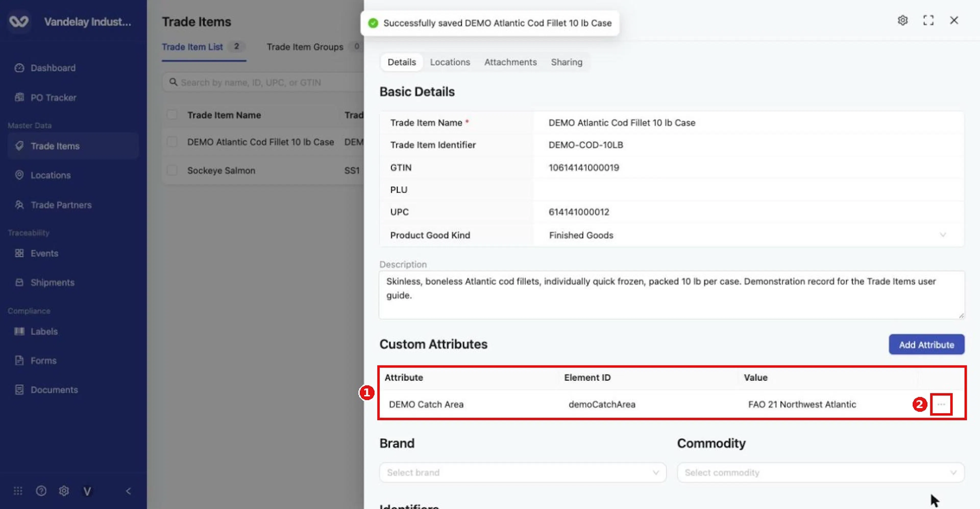
Task: Toggle the select-all checkbox in the table header
Action: 172,115
